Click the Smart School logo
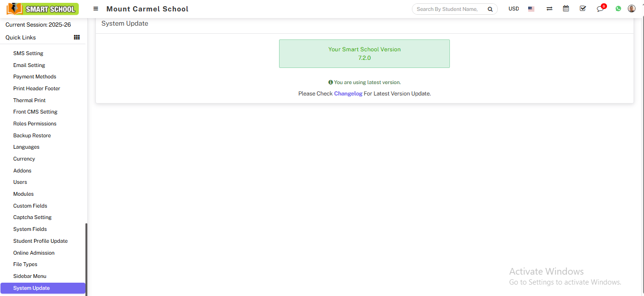Screen dimensions: 644x296 coord(42,9)
